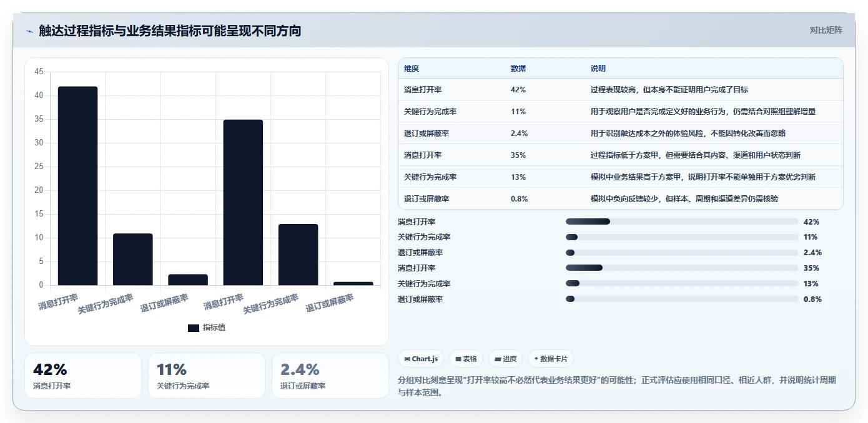The height and width of the screenshot is (423, 868).
Task: Click the 进度 tag label
Action: pos(510,359)
